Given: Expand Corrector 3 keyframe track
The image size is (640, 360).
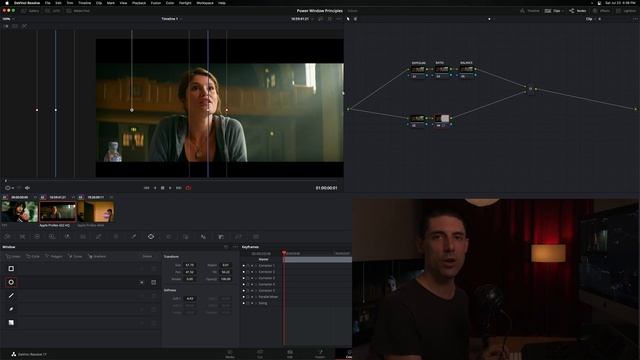Looking at the screenshot, I should 256,278.
